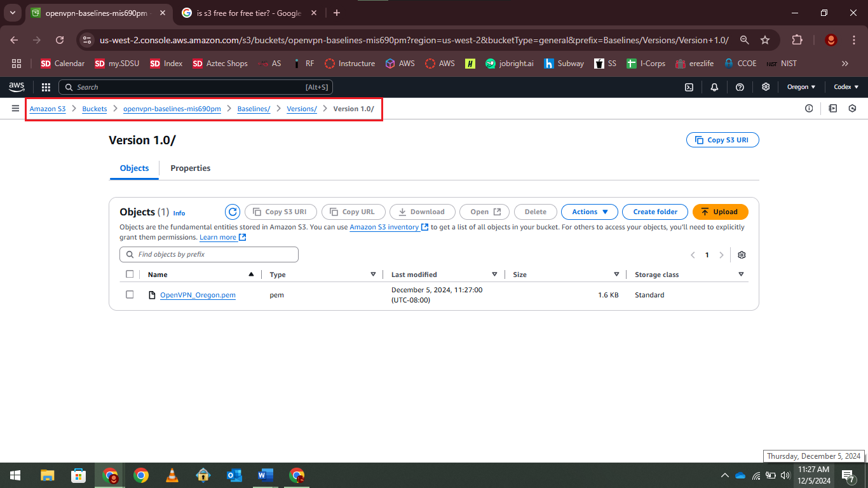Open the zoom magnifier in address bar
This screenshot has height=488, width=868.
click(x=744, y=40)
